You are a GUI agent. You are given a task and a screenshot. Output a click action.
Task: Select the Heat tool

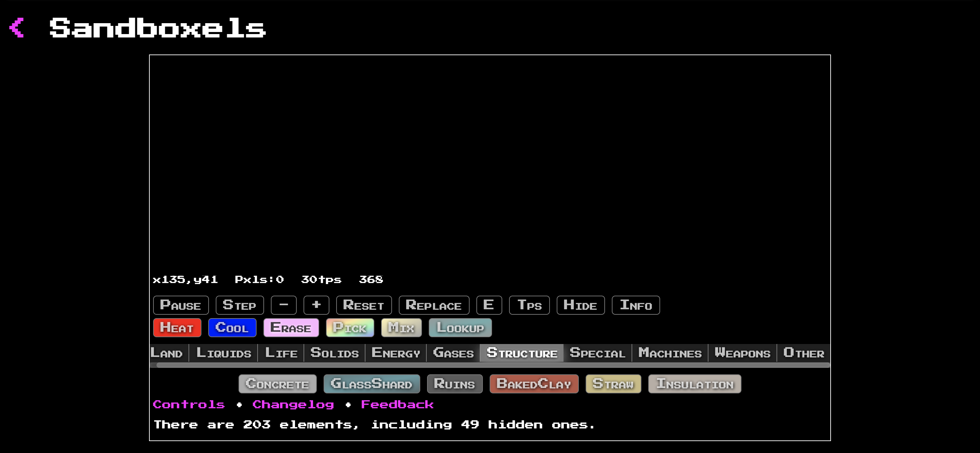(x=177, y=327)
